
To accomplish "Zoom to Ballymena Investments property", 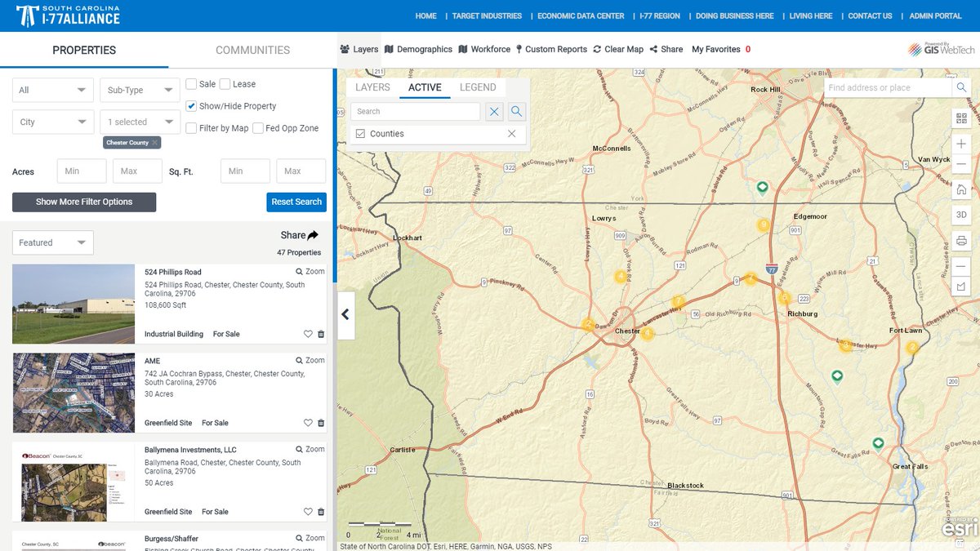I will click(310, 449).
